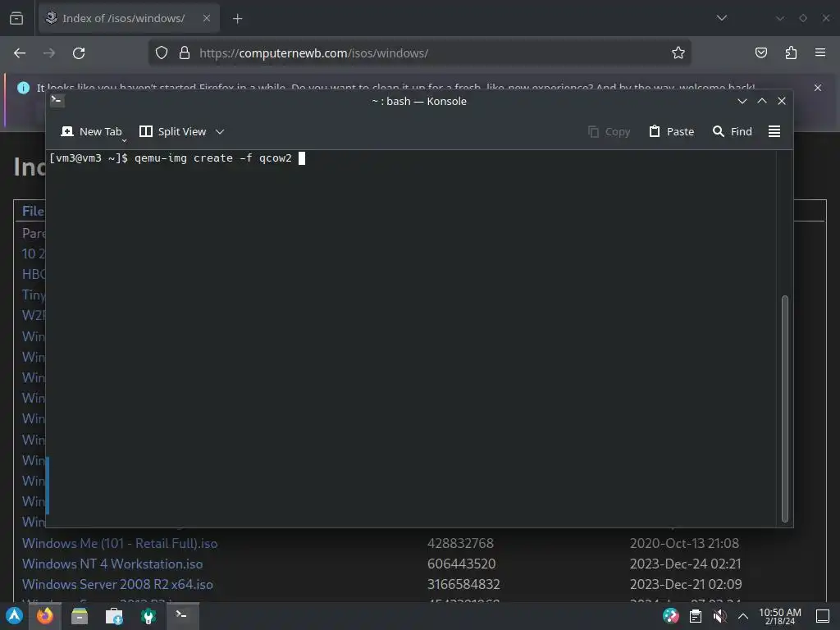
Task: Click file size 3166584832
Action: [463, 584]
